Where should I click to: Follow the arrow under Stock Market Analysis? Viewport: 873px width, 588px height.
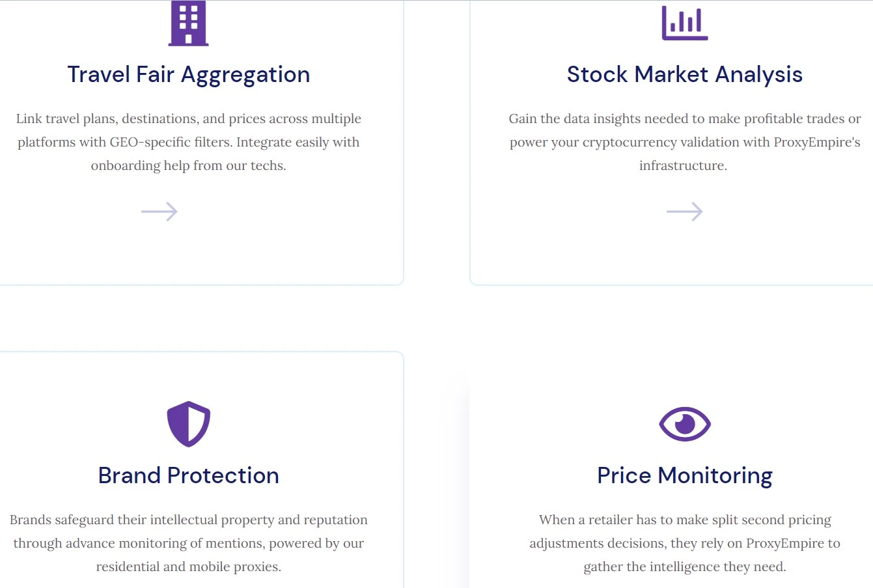[684, 212]
